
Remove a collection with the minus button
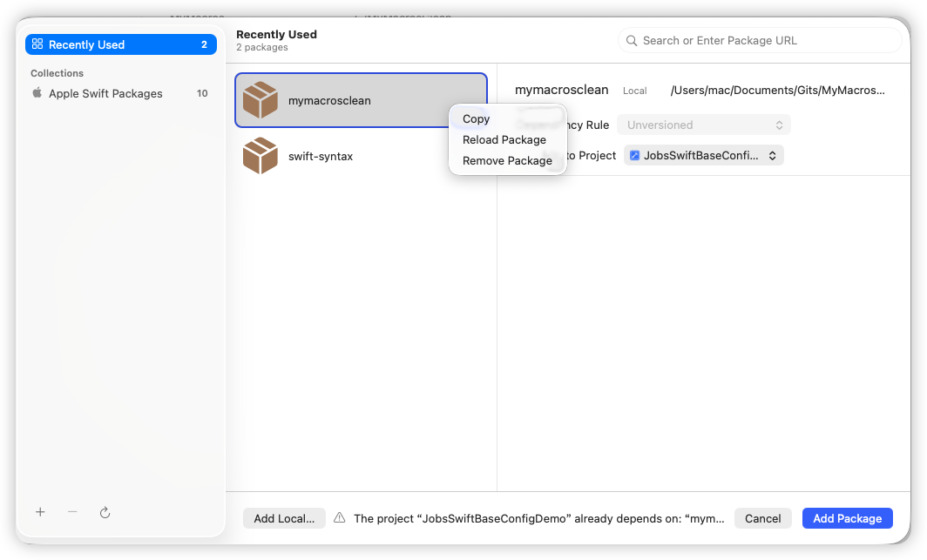click(72, 511)
